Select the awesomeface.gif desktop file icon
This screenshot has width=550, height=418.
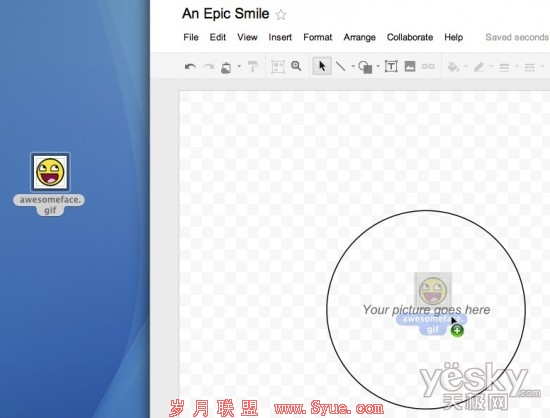(50, 172)
